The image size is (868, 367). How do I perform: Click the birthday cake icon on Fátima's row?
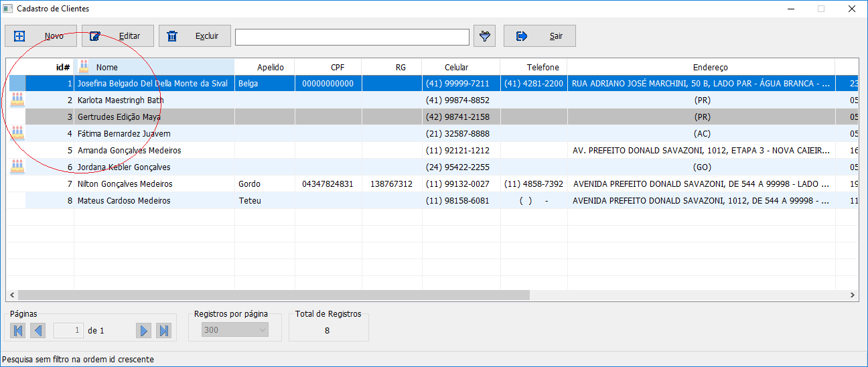pyautogui.click(x=17, y=133)
